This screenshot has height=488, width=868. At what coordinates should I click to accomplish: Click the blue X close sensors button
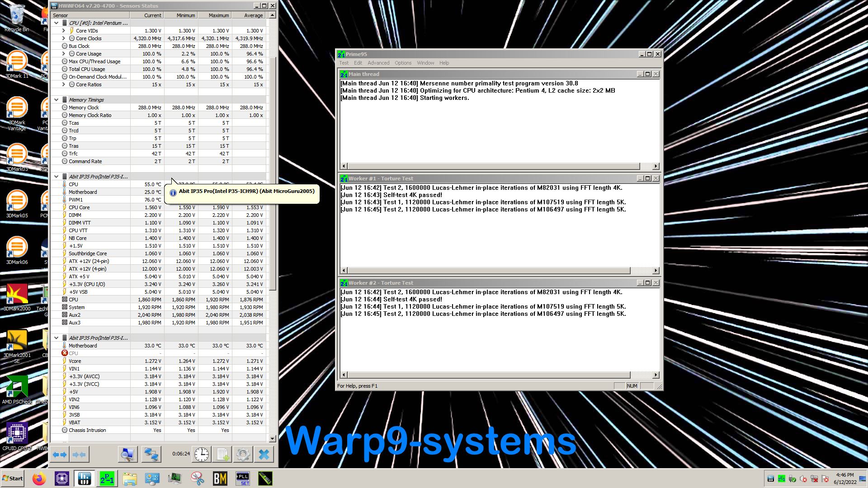tap(264, 455)
